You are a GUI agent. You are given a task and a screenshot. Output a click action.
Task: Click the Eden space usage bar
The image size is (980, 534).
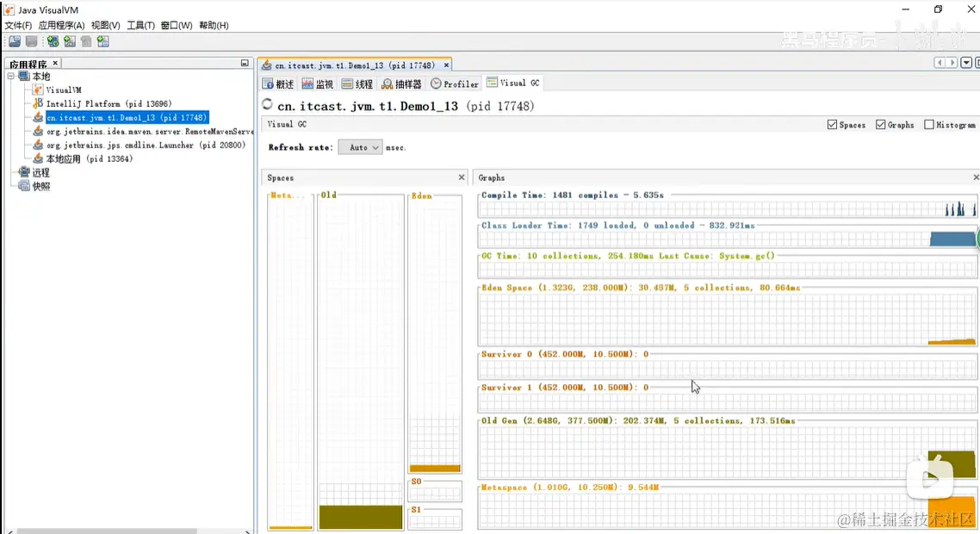(435, 469)
